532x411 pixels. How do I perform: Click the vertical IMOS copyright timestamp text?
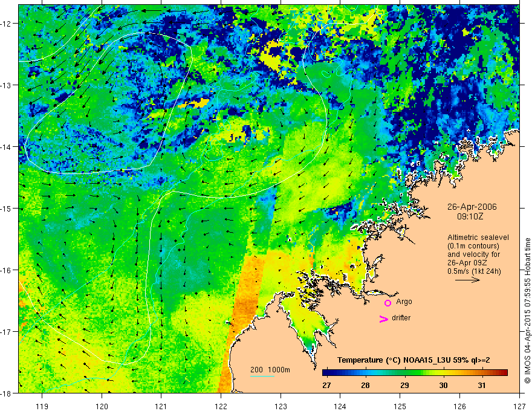tap(527, 311)
